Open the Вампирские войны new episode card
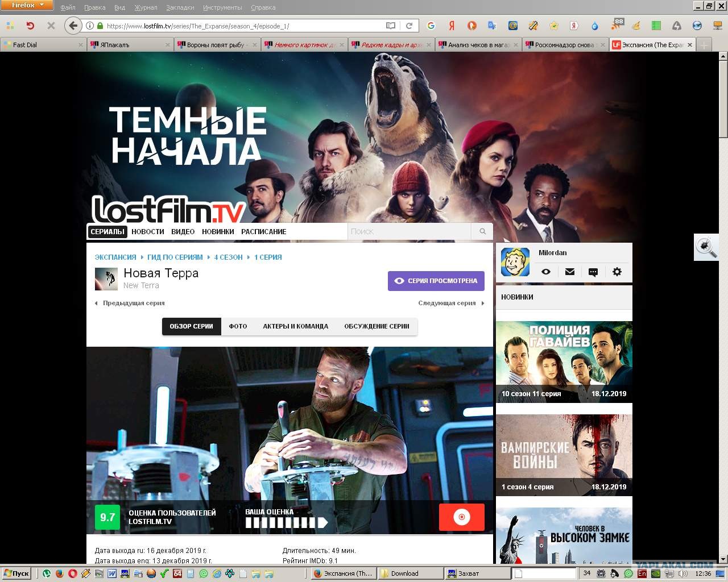This screenshot has width=728, height=582. (564, 455)
